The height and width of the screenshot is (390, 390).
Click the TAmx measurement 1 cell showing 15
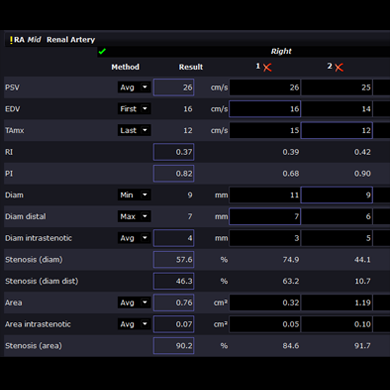265,130
